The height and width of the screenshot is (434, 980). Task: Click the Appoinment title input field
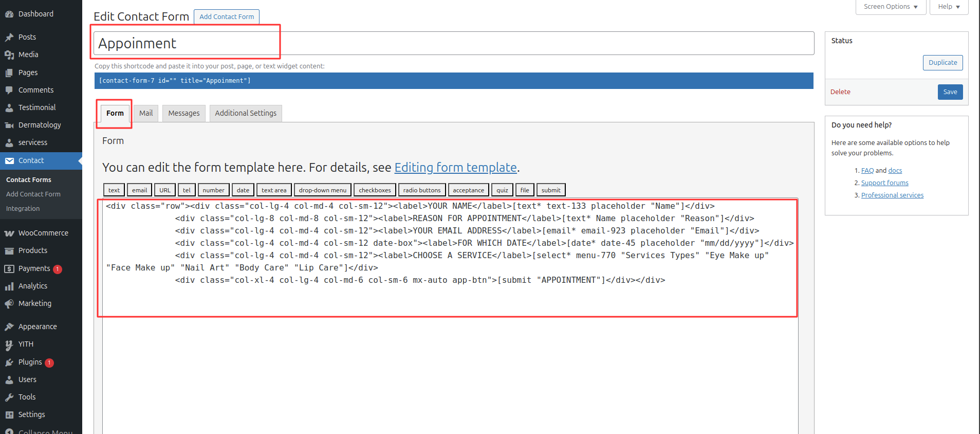[453, 43]
